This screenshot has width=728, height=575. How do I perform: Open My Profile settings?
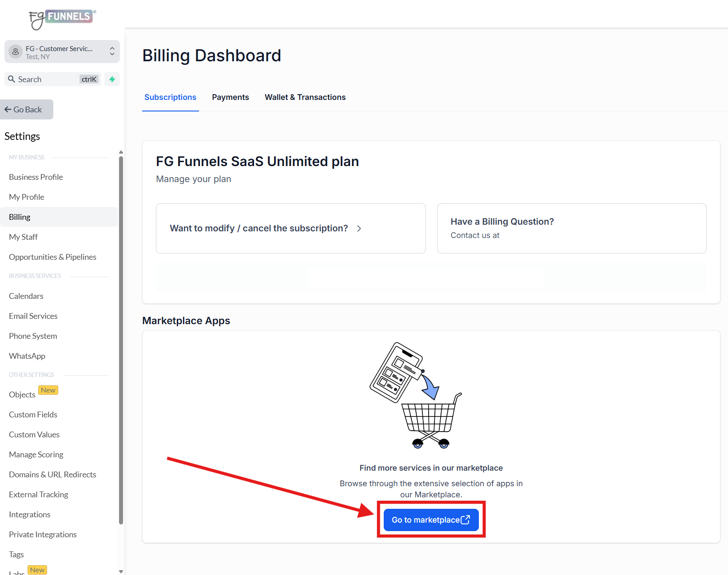click(27, 197)
